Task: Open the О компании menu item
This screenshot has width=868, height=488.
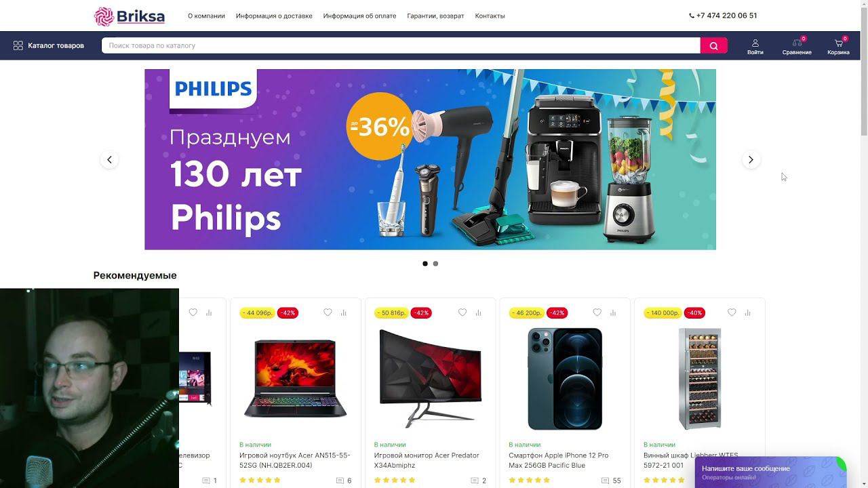Action: (x=206, y=16)
